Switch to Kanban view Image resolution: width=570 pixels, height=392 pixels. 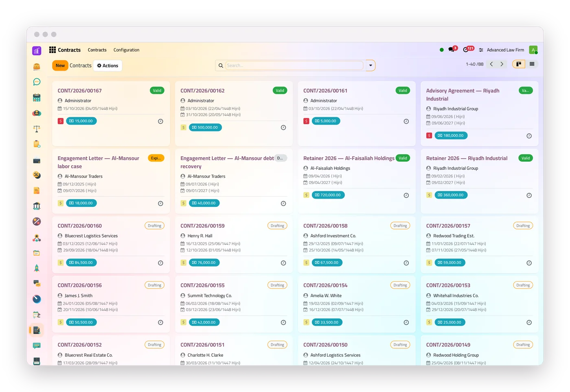(518, 64)
